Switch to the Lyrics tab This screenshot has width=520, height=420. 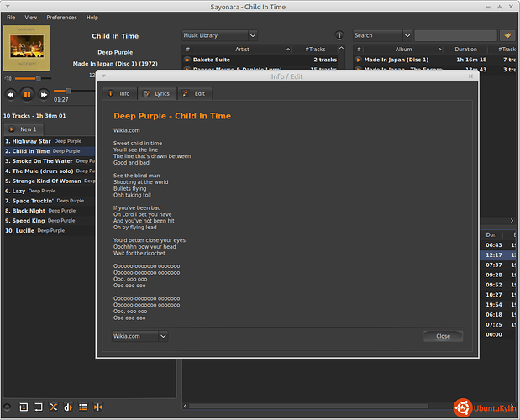tap(157, 94)
